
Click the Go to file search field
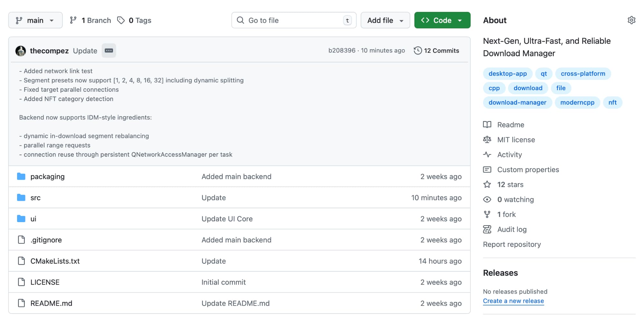click(x=294, y=20)
